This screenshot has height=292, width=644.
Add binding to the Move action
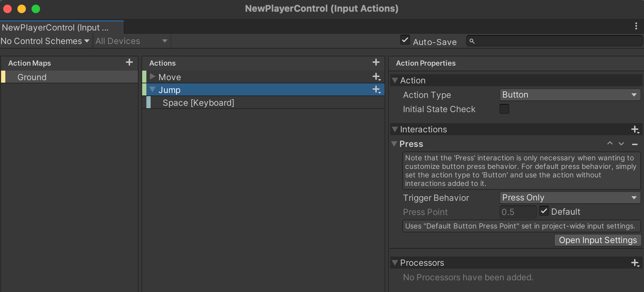point(376,77)
